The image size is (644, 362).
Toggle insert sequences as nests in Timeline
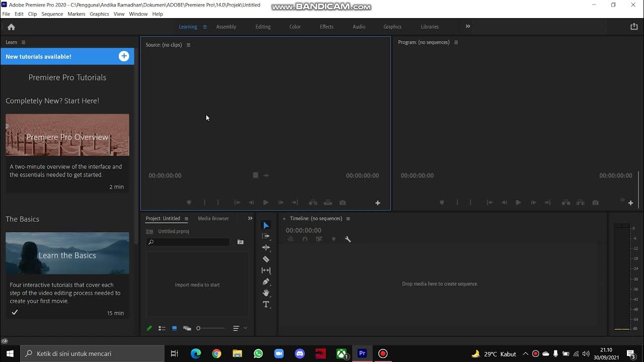(290, 239)
